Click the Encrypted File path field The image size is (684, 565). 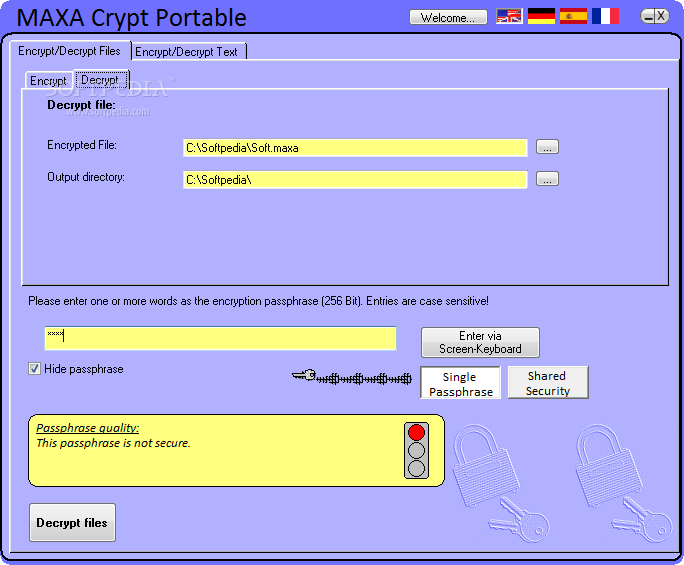click(x=355, y=148)
